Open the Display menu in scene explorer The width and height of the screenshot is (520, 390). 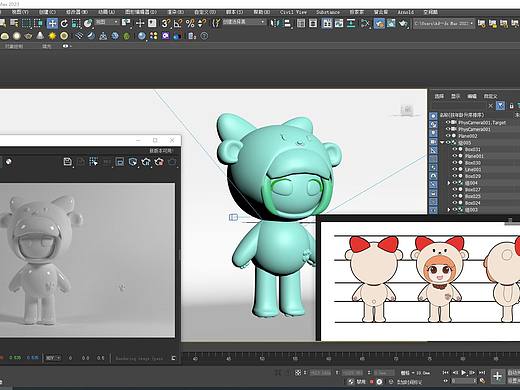tap(456, 96)
